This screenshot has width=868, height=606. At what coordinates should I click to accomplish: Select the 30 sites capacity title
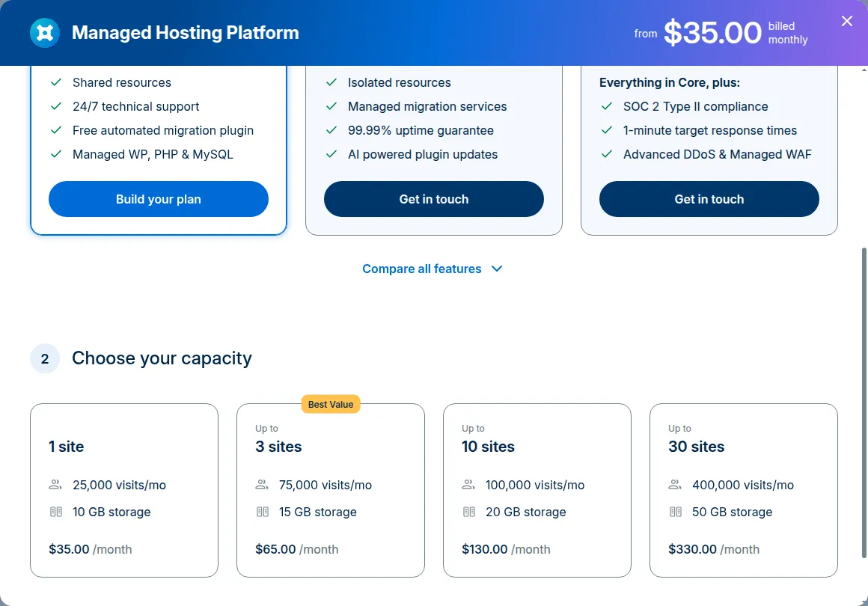point(697,447)
